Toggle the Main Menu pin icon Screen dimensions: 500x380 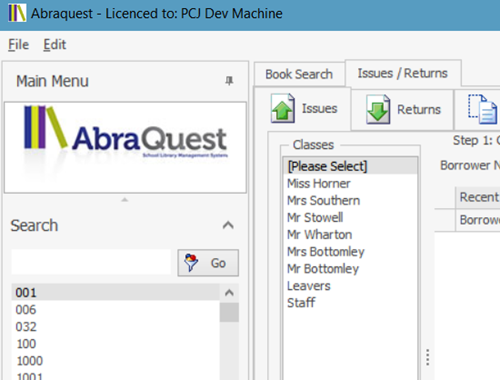point(229,81)
